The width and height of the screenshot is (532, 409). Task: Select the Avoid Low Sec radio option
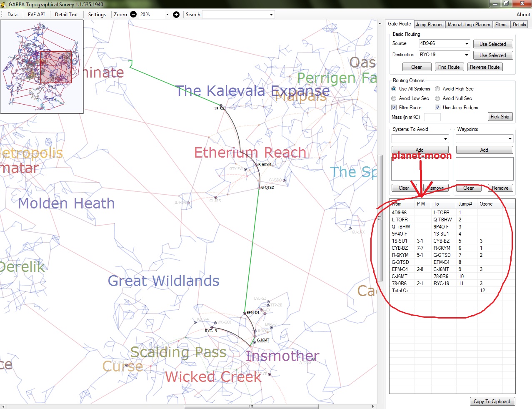coord(394,98)
